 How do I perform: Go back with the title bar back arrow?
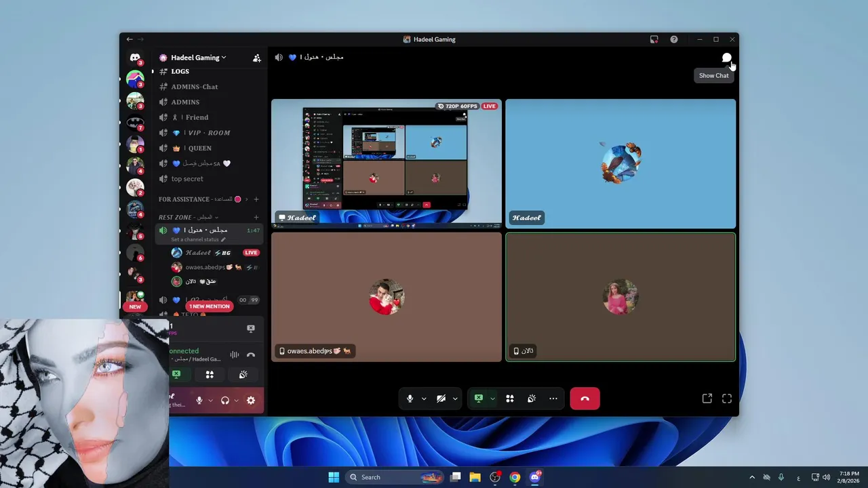click(x=130, y=39)
